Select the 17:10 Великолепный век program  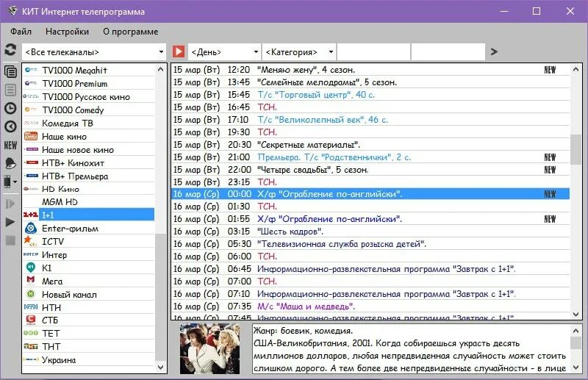[x=370, y=120]
